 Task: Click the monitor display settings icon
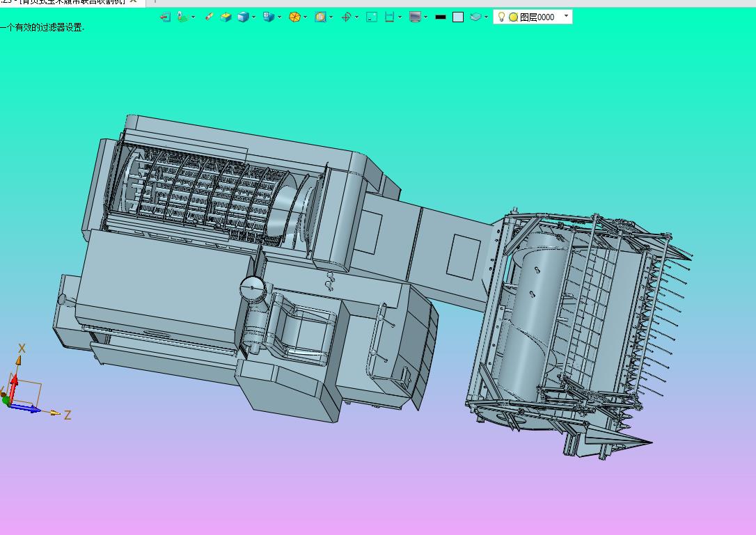415,17
